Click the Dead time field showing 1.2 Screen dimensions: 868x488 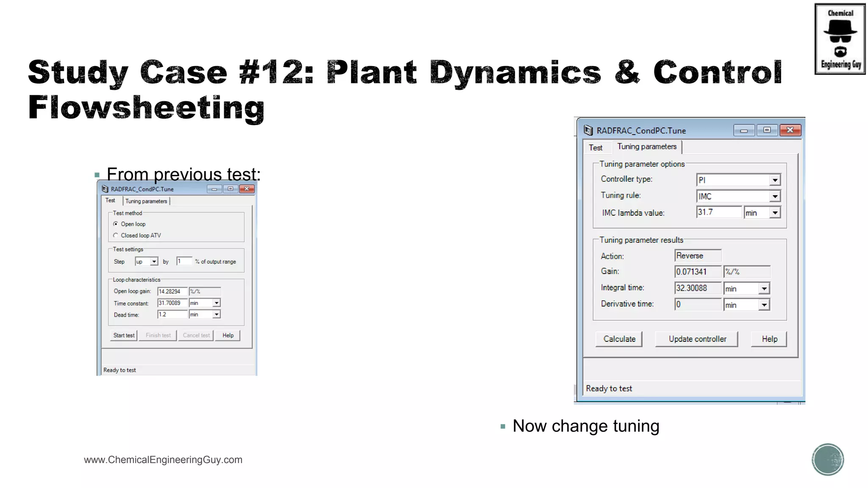tap(172, 314)
